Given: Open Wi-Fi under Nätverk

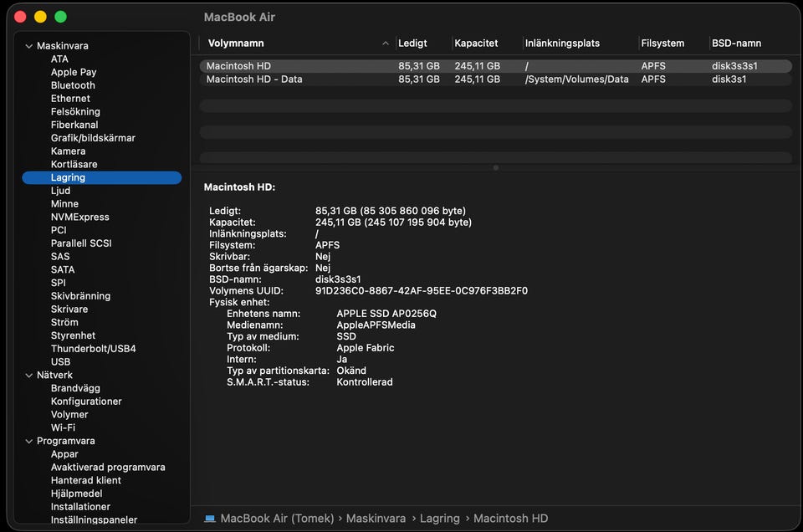Looking at the screenshot, I should click(x=63, y=427).
